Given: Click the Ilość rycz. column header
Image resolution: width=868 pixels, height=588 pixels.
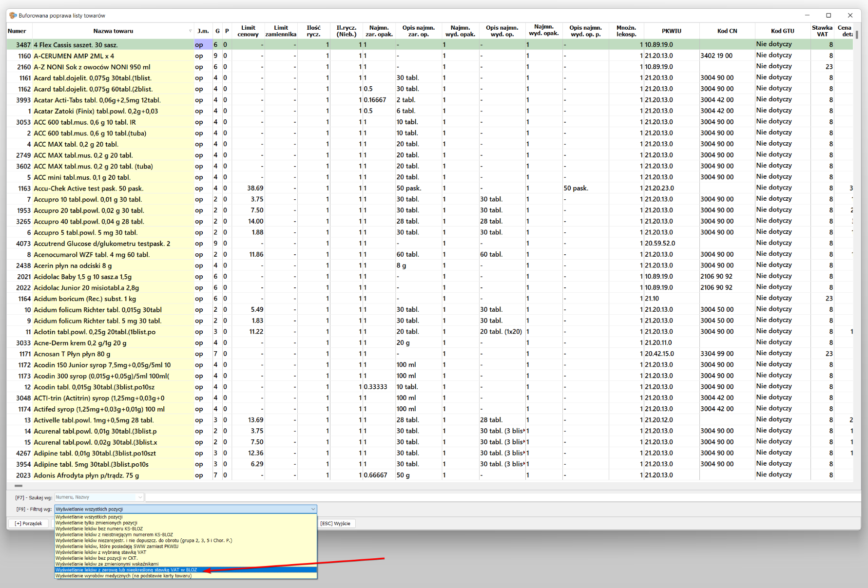Looking at the screenshot, I should pos(313,31).
